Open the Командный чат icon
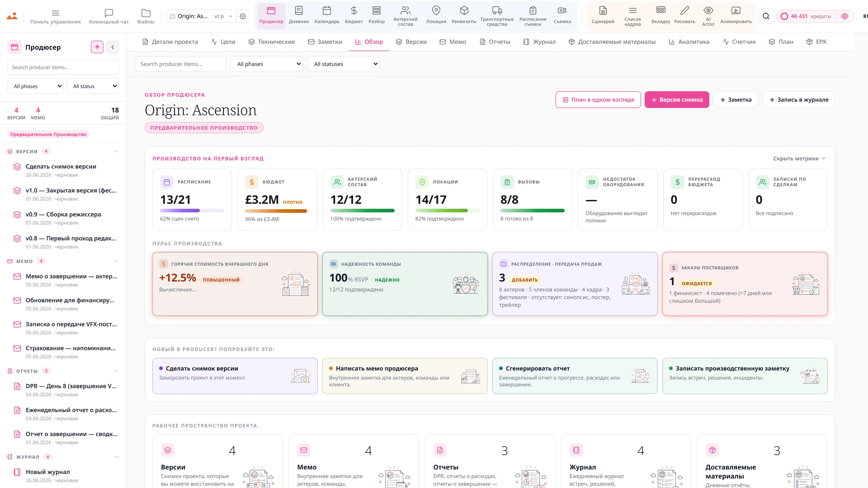The width and height of the screenshot is (868, 488). point(109,13)
